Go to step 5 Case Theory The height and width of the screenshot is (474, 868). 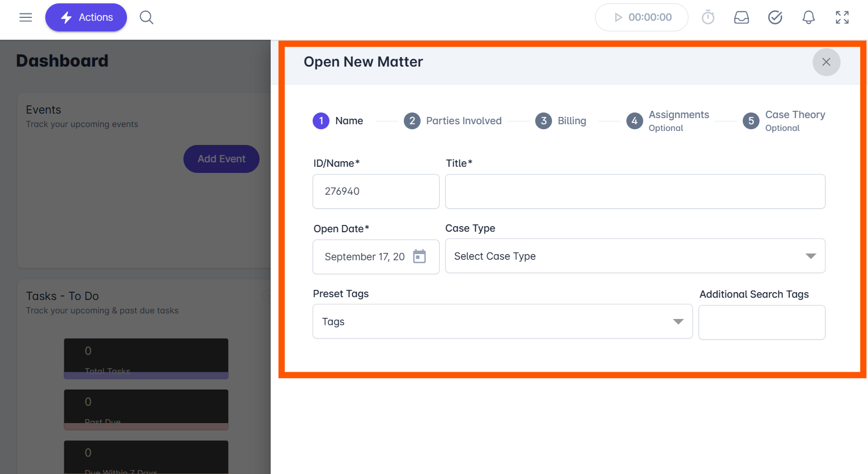pyautogui.click(x=784, y=121)
